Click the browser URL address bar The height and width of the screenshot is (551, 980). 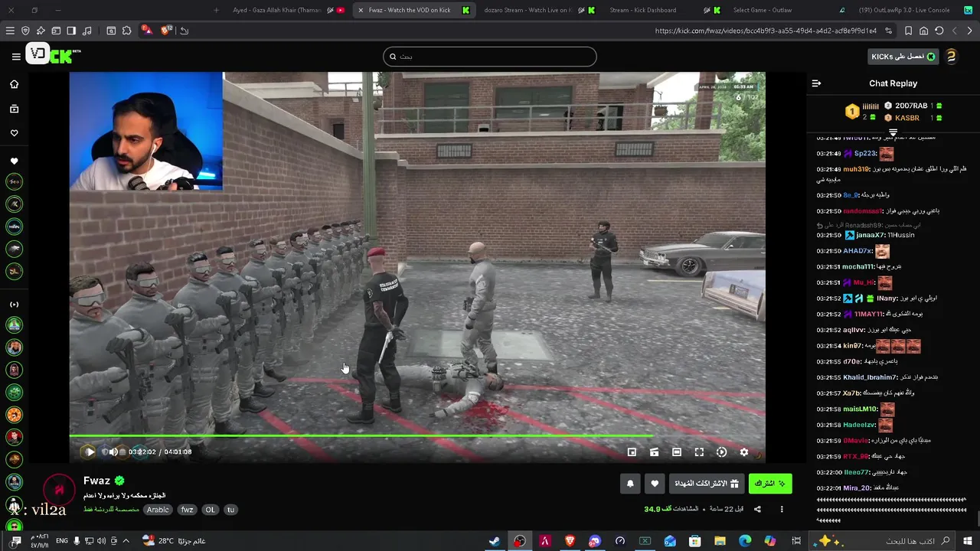[766, 31]
